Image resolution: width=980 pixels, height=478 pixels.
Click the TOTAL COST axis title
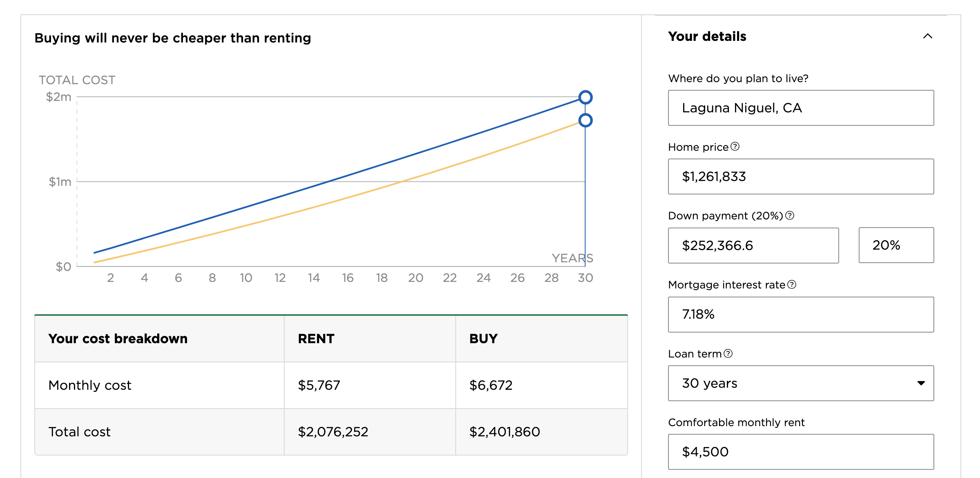tap(77, 80)
